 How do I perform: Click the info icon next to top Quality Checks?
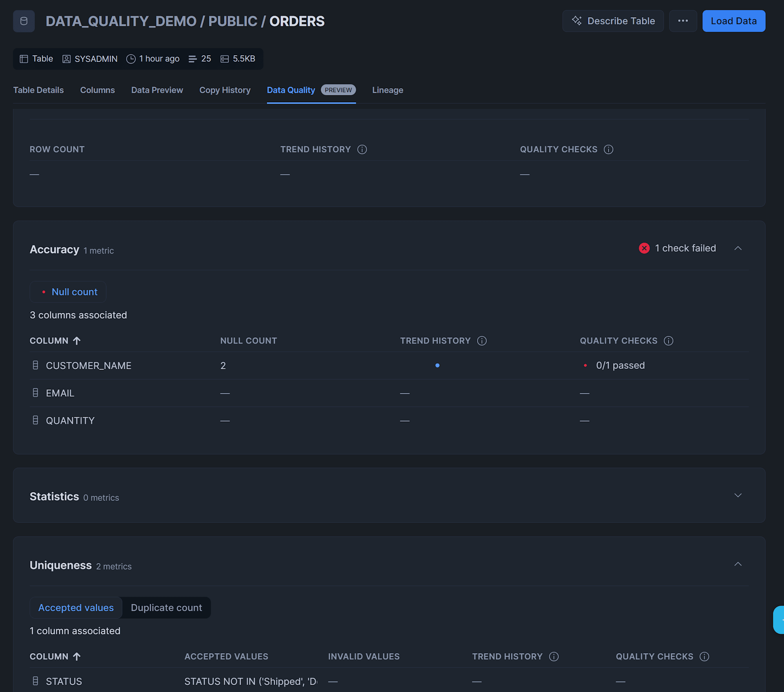coord(608,149)
